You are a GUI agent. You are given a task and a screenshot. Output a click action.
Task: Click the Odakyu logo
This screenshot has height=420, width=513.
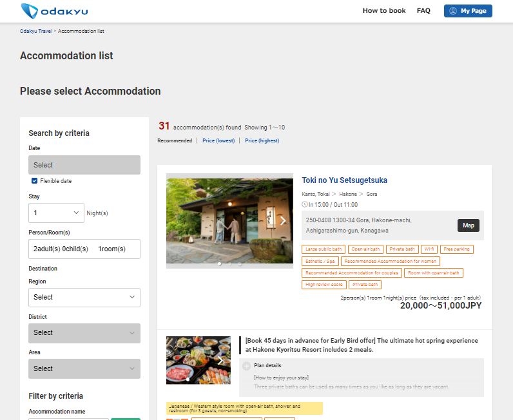[x=54, y=11]
